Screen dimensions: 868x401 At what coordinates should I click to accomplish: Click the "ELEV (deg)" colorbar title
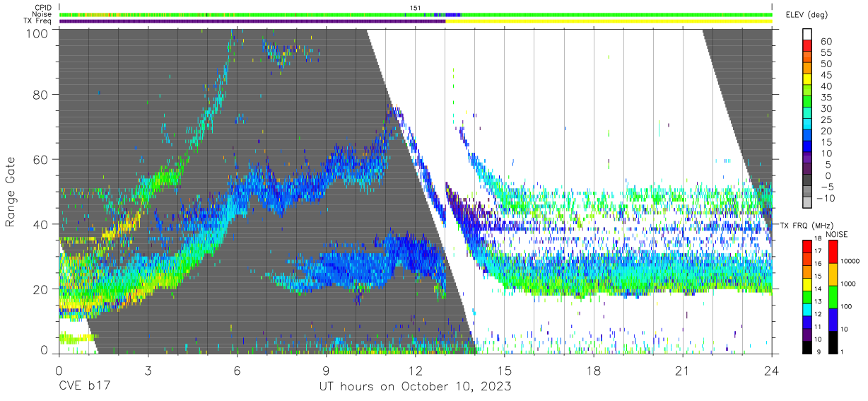tap(807, 15)
